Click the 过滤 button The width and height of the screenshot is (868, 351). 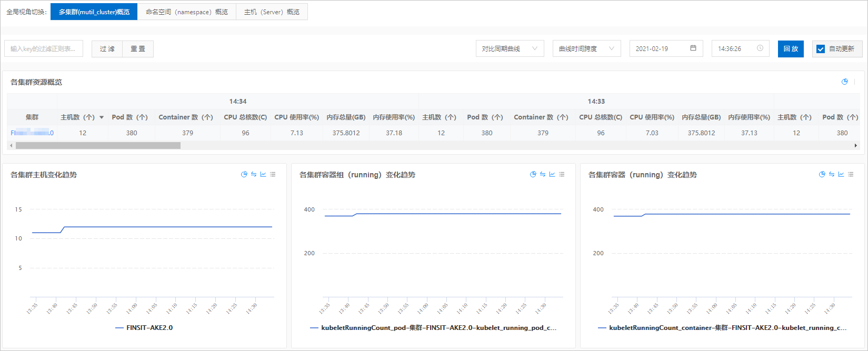coord(107,49)
